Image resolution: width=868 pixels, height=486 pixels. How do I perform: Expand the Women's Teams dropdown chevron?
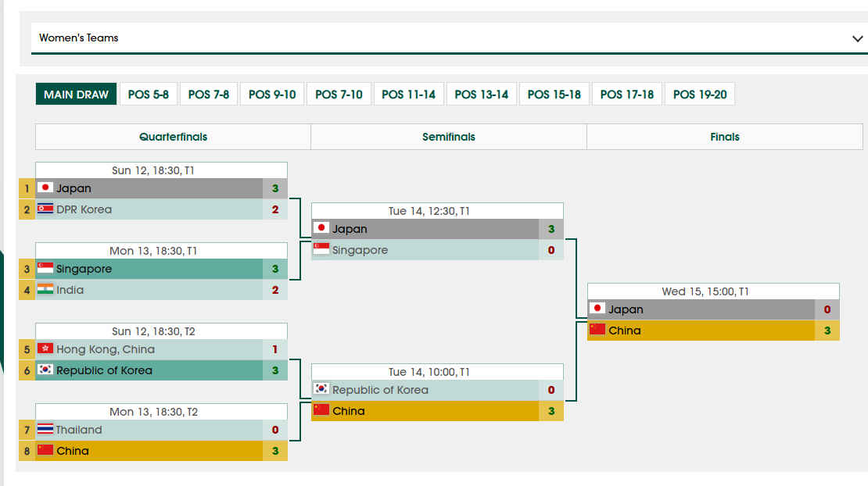click(x=857, y=39)
